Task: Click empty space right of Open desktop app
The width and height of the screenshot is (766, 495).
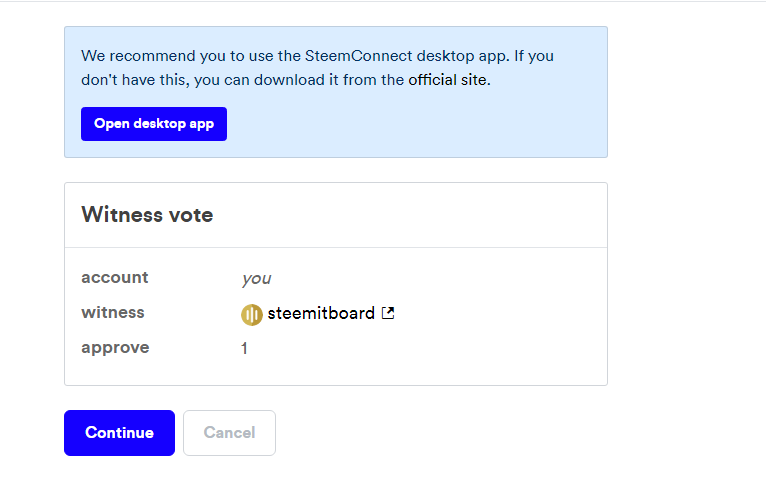Action: [x=400, y=125]
